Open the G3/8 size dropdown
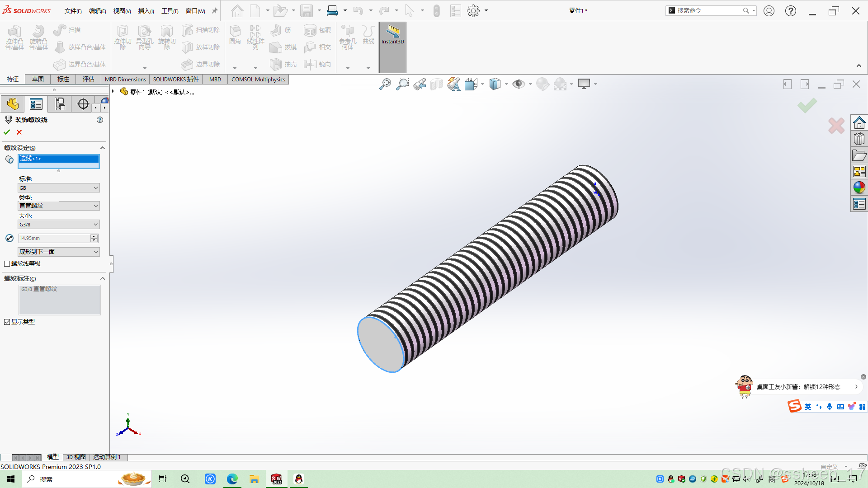 (58, 225)
